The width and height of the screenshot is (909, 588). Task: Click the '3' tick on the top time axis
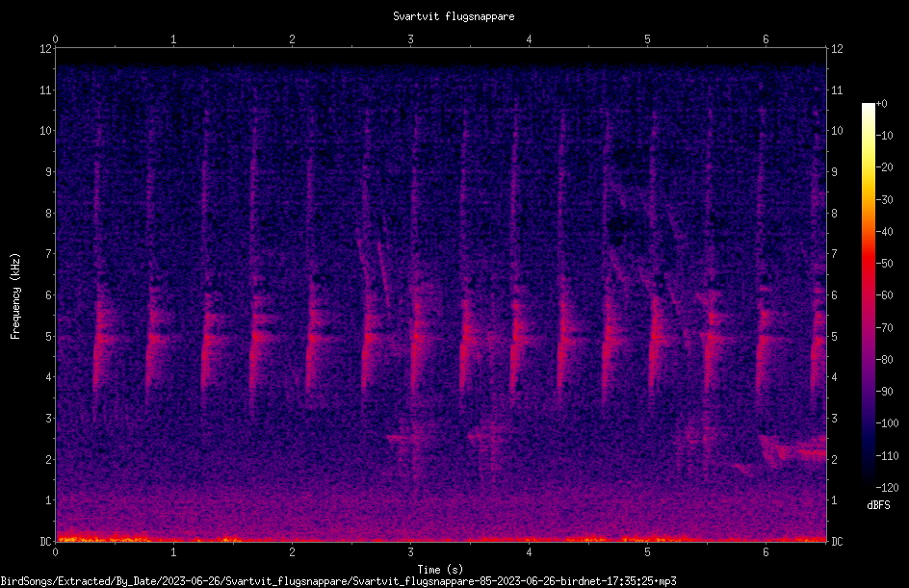410,39
